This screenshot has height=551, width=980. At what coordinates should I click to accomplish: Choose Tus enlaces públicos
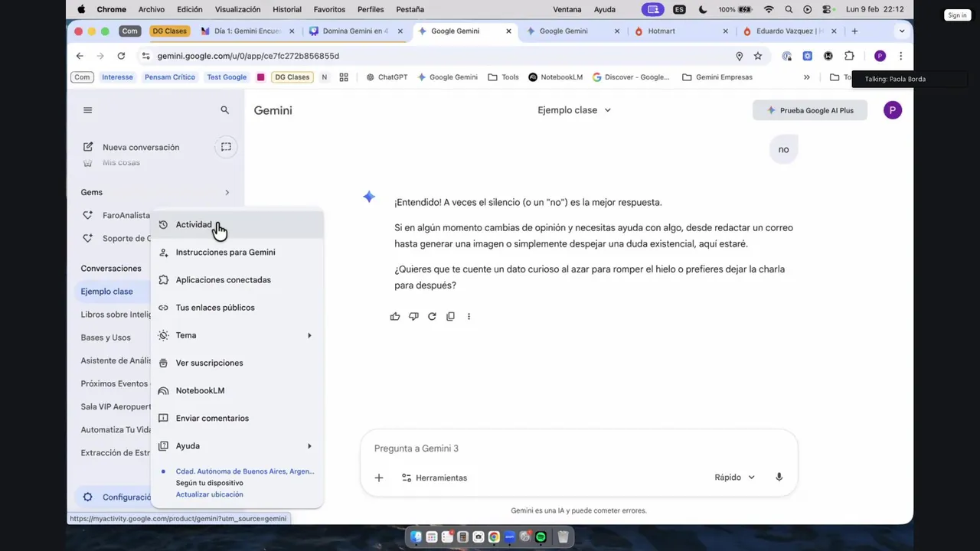[237, 308]
